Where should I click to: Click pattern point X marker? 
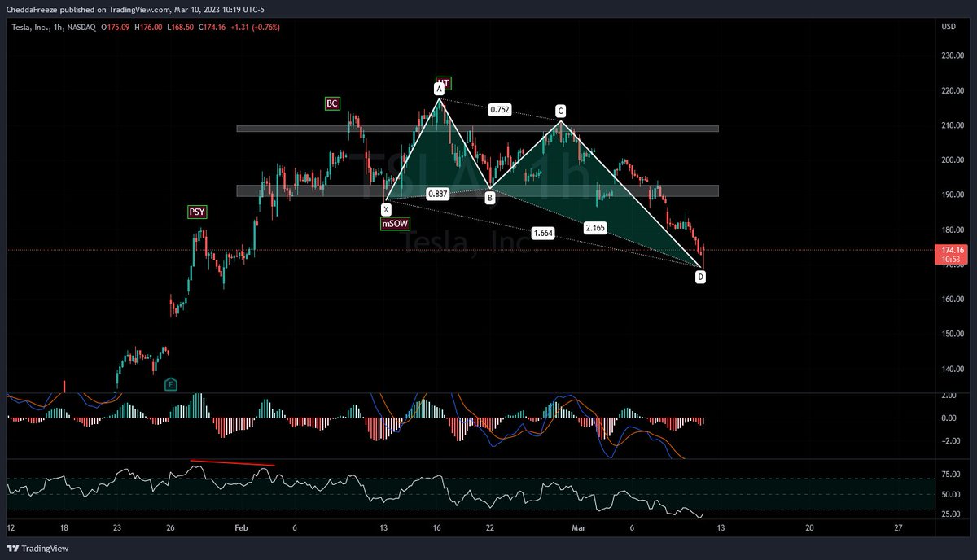coord(386,209)
